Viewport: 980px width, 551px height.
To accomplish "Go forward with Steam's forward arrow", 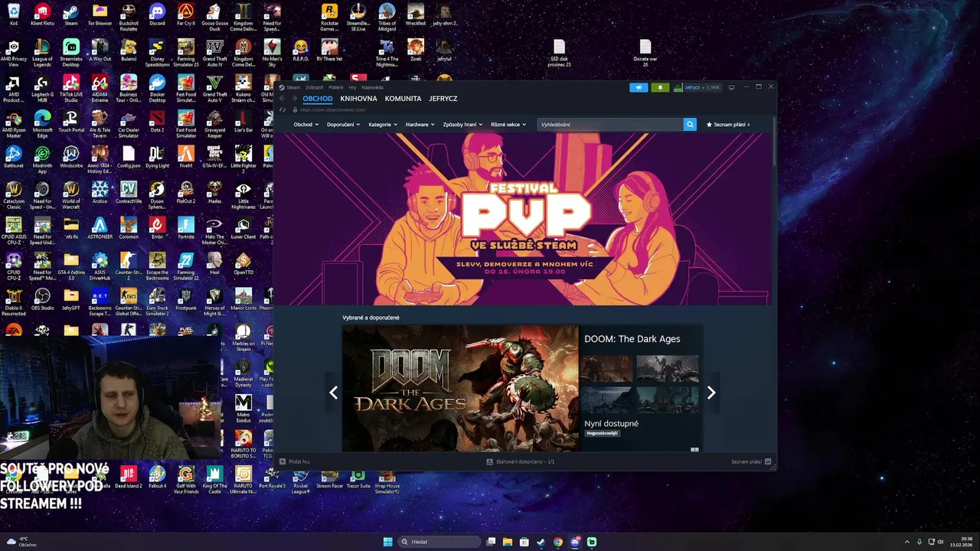I will point(294,99).
